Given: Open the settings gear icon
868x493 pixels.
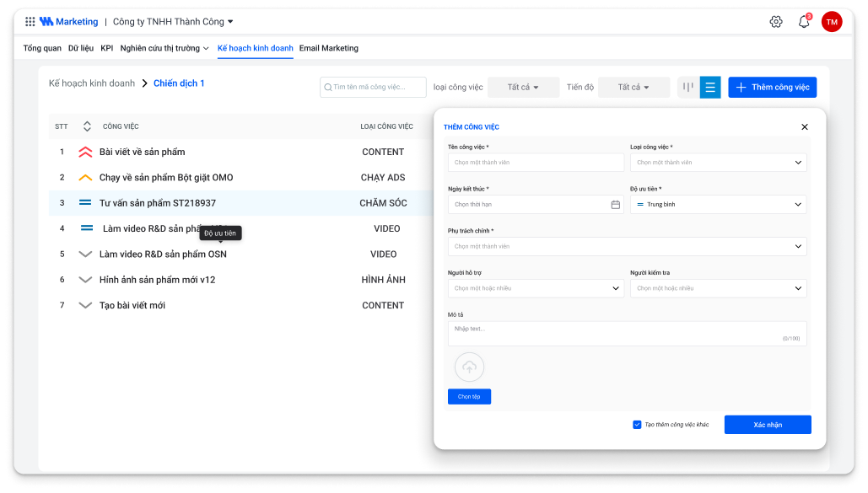Looking at the screenshot, I should (x=776, y=22).
